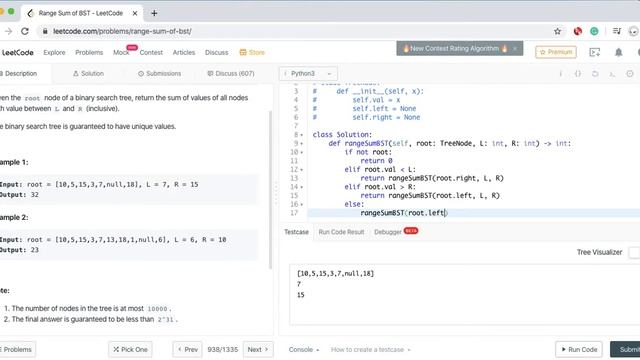Reload the page with the browser refresh icon

tap(25, 31)
